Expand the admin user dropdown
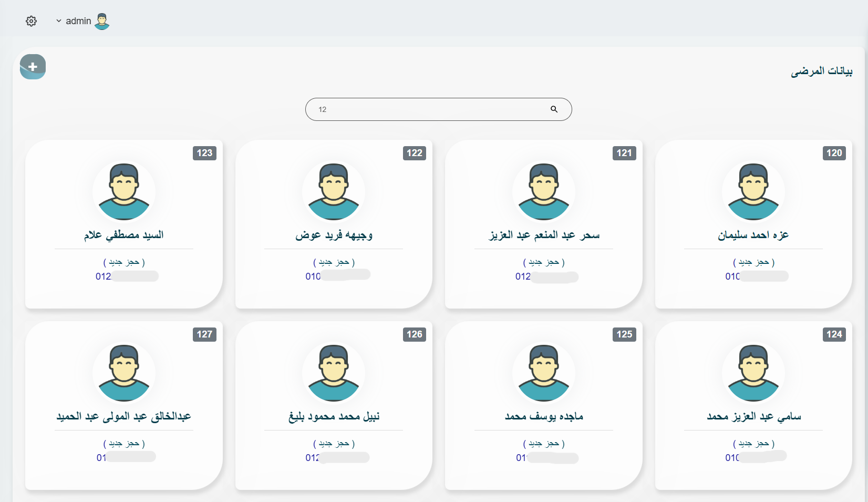 [x=59, y=21]
